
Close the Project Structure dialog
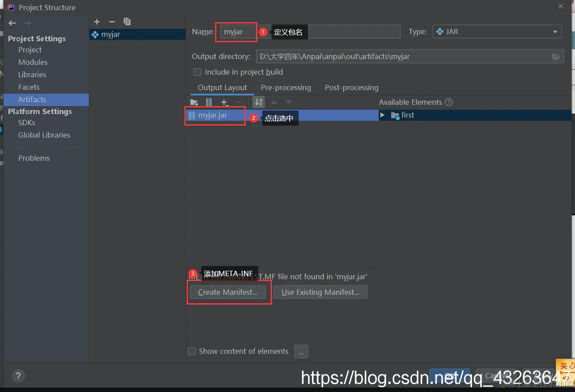562,6
